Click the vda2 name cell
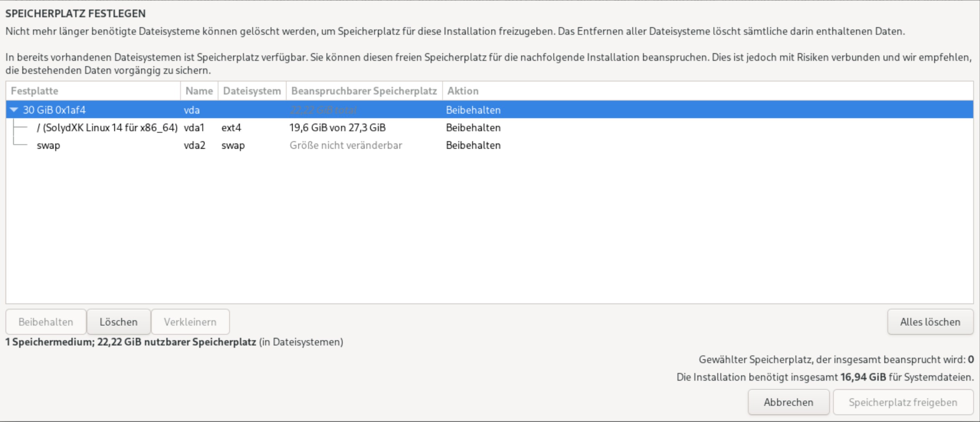The image size is (980, 422). click(194, 145)
